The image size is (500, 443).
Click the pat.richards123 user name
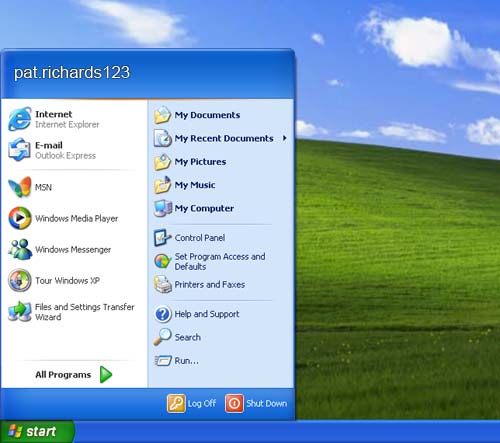[72, 72]
